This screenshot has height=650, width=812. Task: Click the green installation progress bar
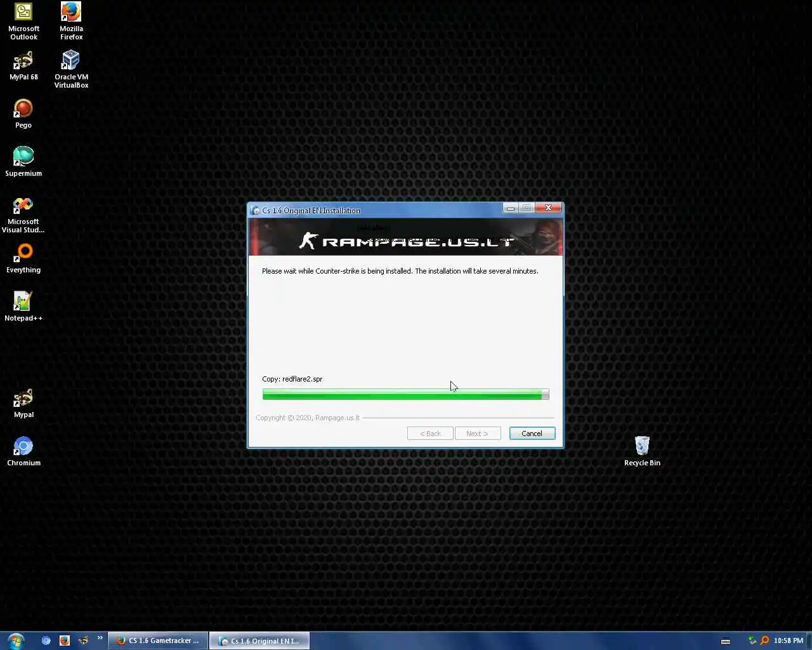[x=405, y=394]
